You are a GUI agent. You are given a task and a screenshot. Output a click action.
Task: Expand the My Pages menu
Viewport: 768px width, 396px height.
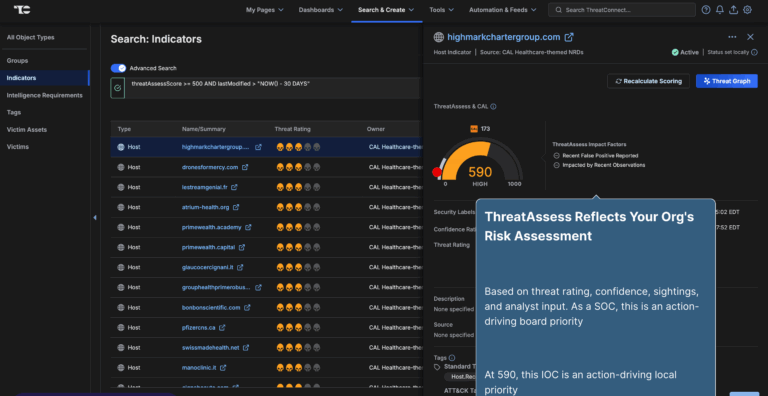pyautogui.click(x=264, y=10)
